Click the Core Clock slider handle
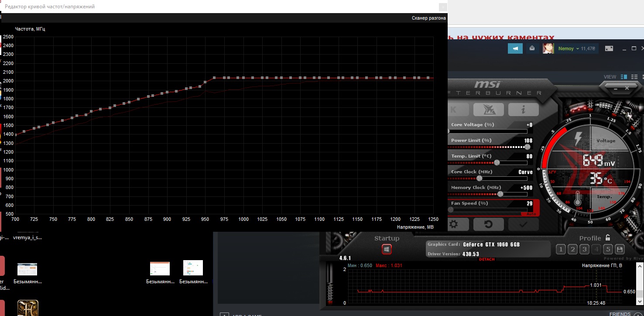This screenshot has height=316, width=644. [x=480, y=179]
